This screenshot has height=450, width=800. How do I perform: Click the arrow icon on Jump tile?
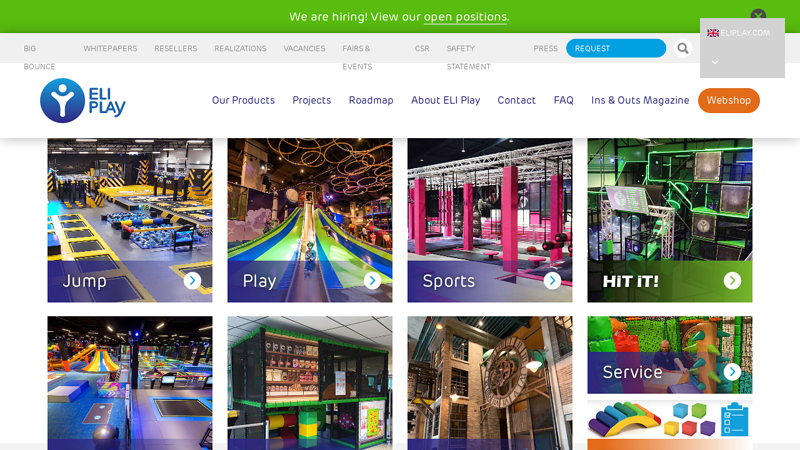pos(192,280)
